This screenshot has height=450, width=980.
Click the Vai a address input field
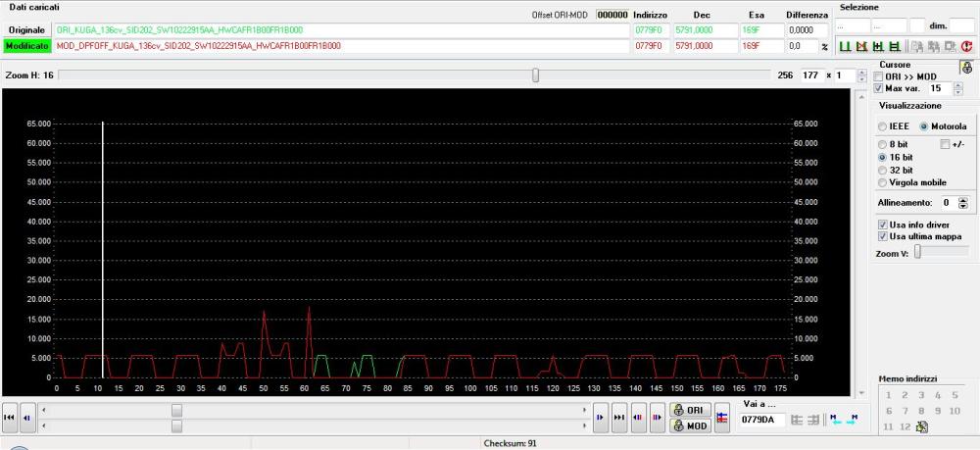point(761,420)
